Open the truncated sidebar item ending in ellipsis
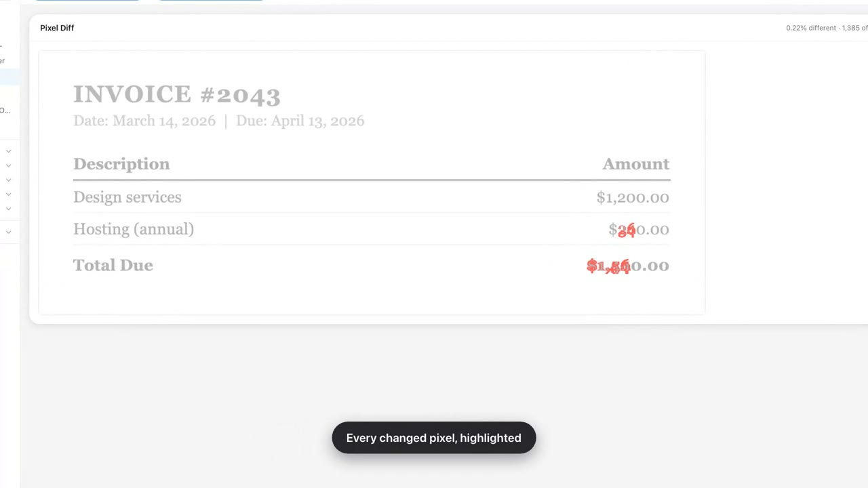 coord(5,110)
